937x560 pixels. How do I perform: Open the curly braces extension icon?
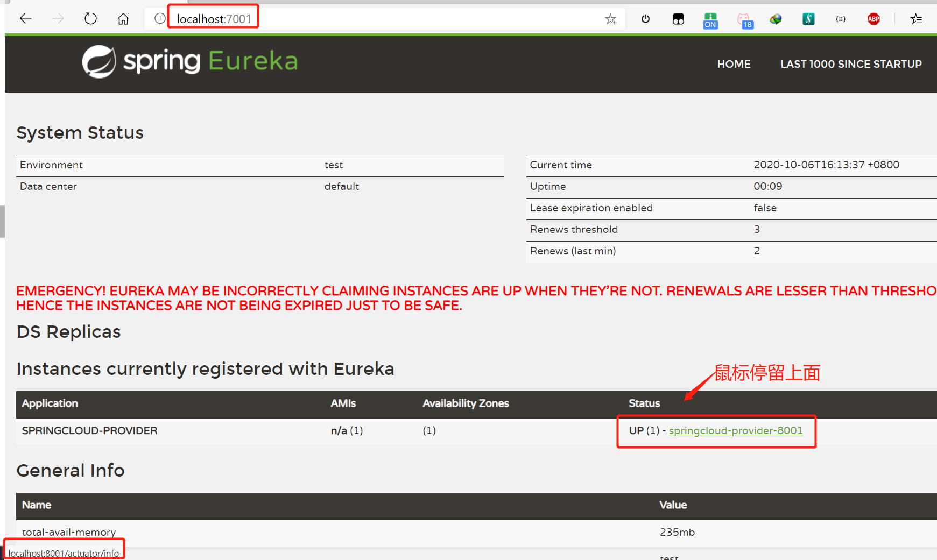click(841, 19)
